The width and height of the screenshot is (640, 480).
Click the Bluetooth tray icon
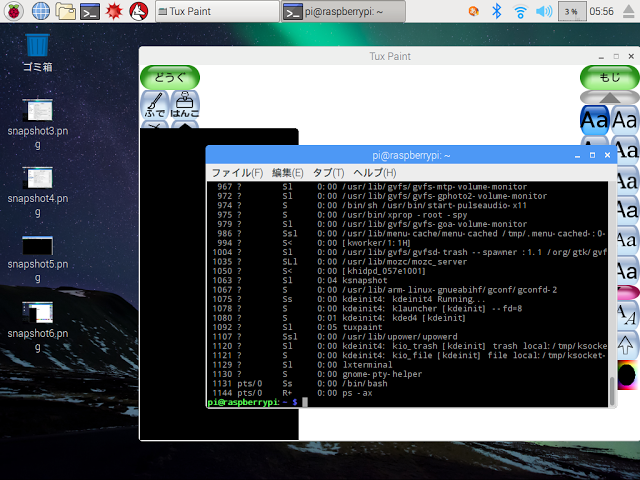point(497,11)
